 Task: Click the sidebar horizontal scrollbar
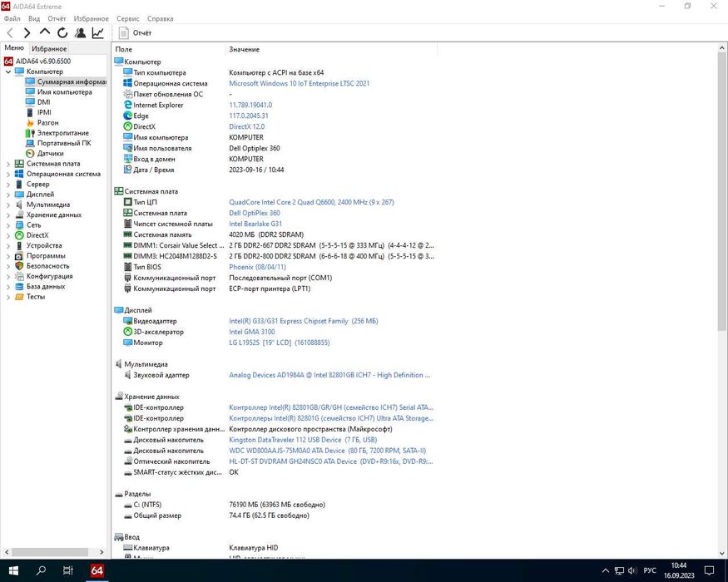[50, 552]
